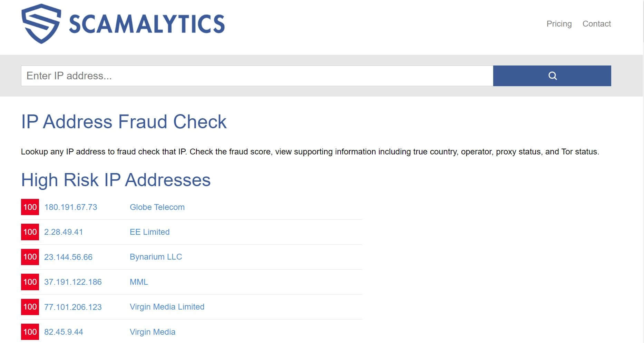The width and height of the screenshot is (644, 343).
Task: Open the Globe Telecom operator link
Action: (157, 207)
